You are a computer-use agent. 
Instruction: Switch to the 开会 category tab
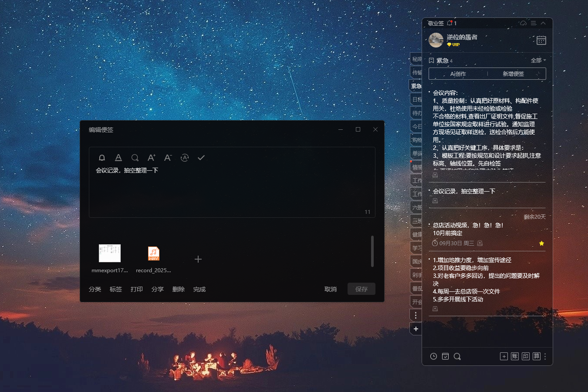point(416,302)
